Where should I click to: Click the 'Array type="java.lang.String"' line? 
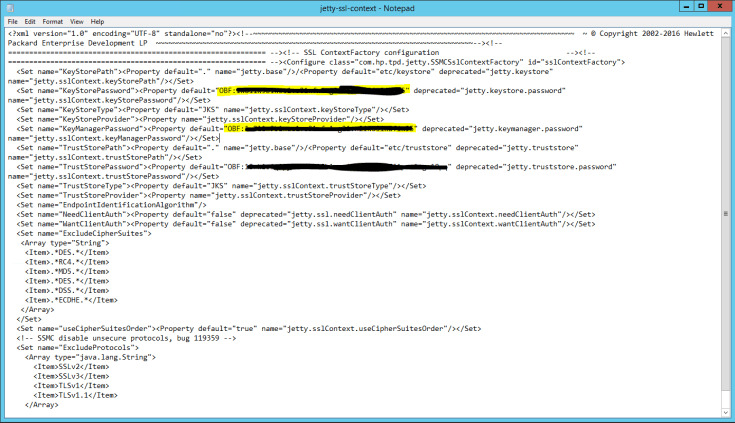(90, 357)
